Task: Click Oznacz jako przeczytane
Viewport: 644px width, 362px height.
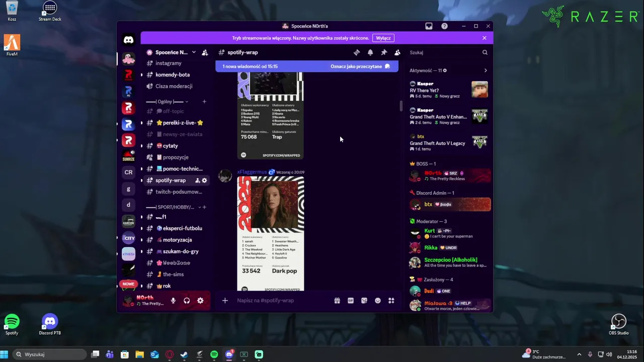Action: 360,66
